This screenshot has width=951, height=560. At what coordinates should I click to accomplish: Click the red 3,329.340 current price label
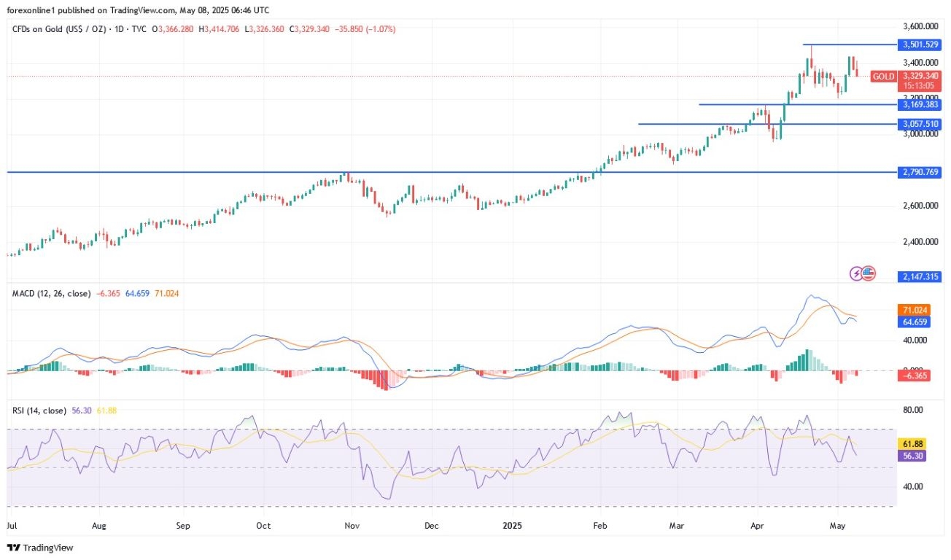tap(920, 75)
